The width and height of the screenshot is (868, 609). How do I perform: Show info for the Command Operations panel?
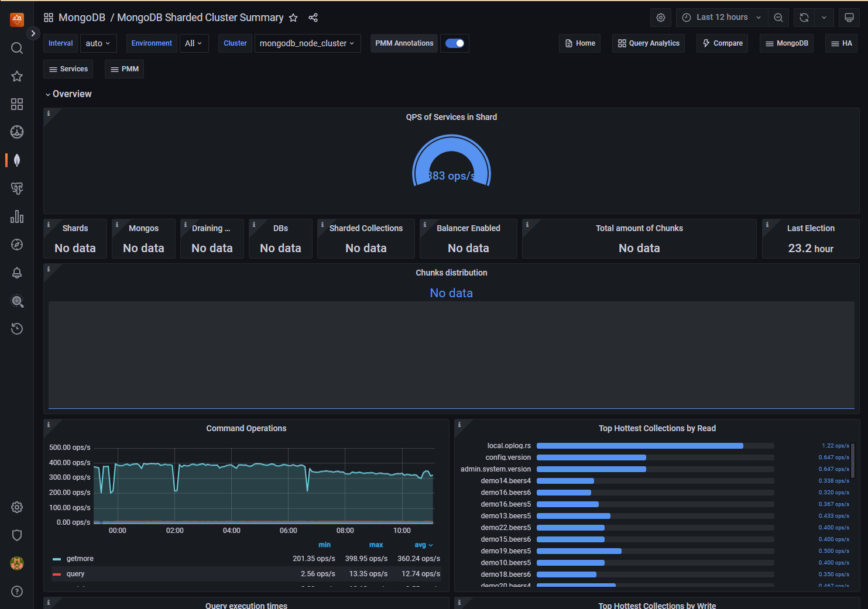point(49,425)
